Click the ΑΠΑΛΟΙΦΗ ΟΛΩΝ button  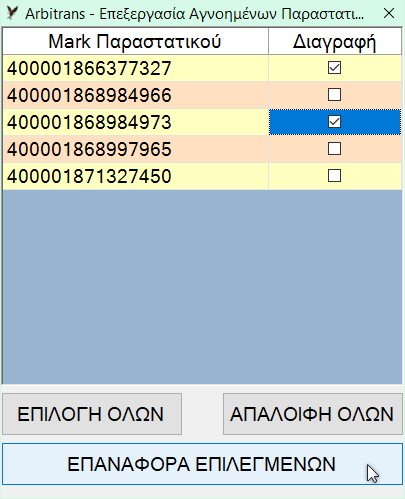tap(313, 414)
